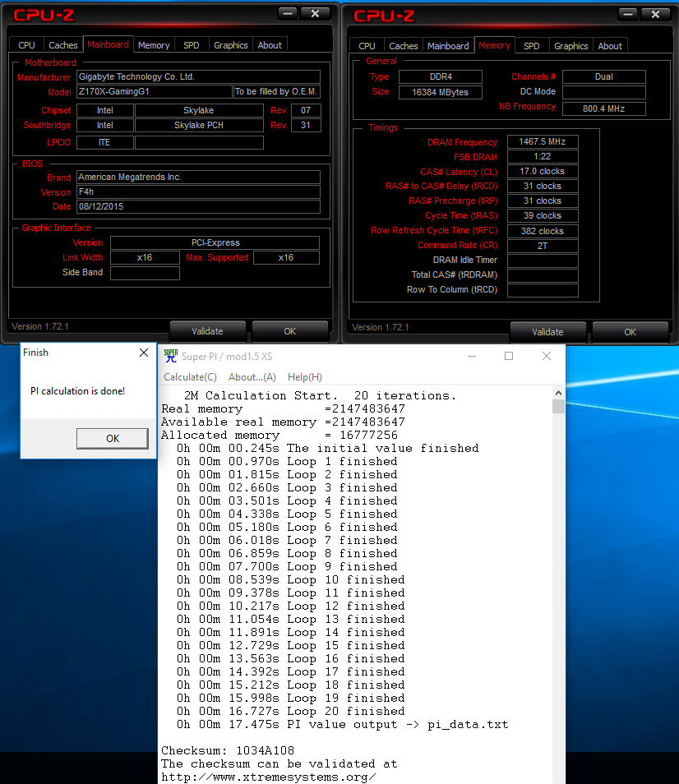Screen dimensions: 679x784
Task: Switch to CPU tab in right CPU-Z window
Action: (367, 46)
